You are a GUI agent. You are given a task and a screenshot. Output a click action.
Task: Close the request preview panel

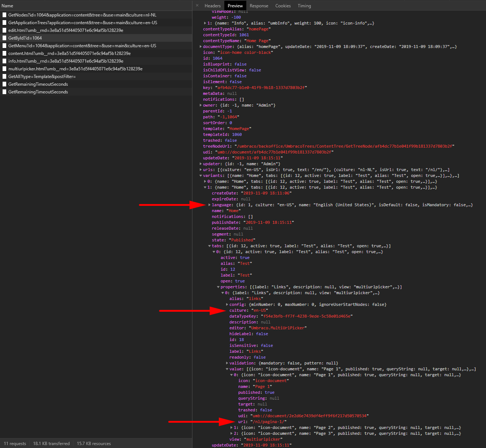[197, 5]
